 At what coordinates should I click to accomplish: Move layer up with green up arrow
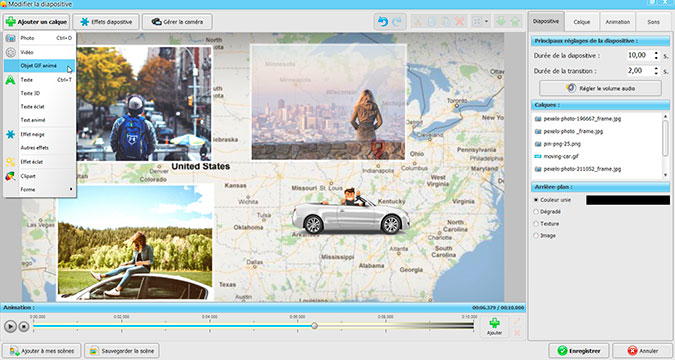click(x=515, y=22)
